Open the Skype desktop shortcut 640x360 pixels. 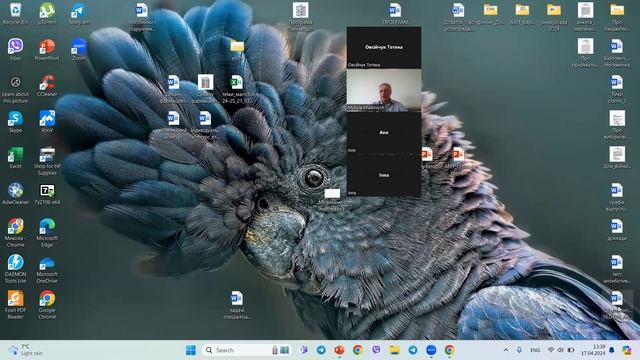(15, 121)
